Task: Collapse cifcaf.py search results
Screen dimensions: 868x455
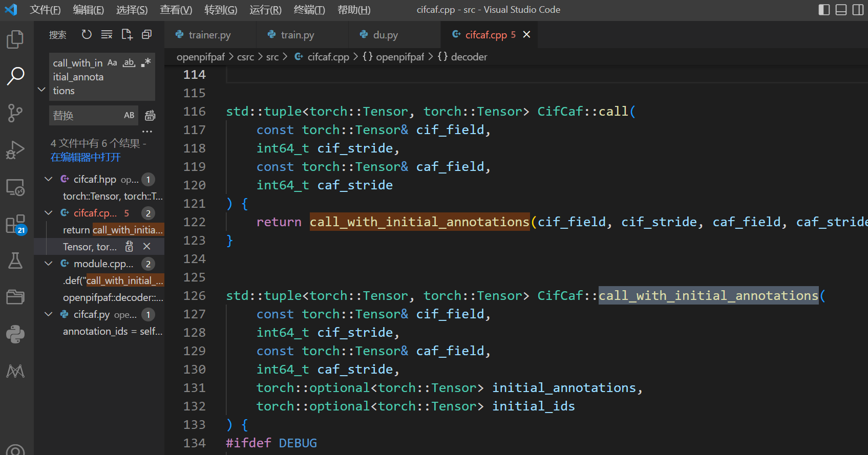Action: [49, 314]
